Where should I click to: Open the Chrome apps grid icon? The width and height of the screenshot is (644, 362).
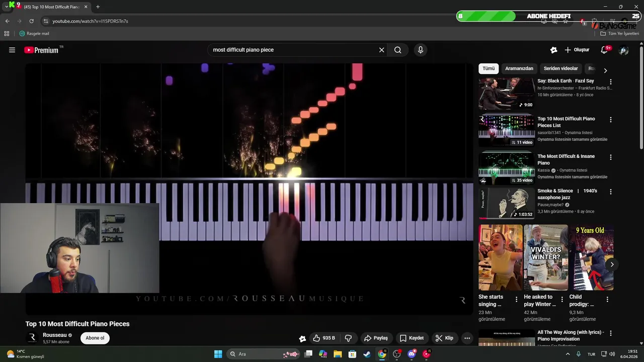click(x=7, y=34)
